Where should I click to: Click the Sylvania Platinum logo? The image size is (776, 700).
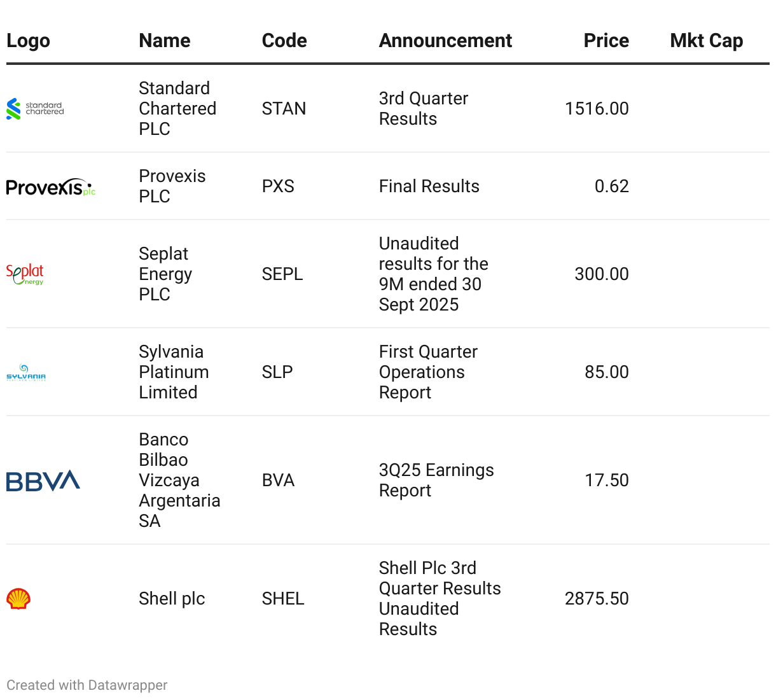26,372
